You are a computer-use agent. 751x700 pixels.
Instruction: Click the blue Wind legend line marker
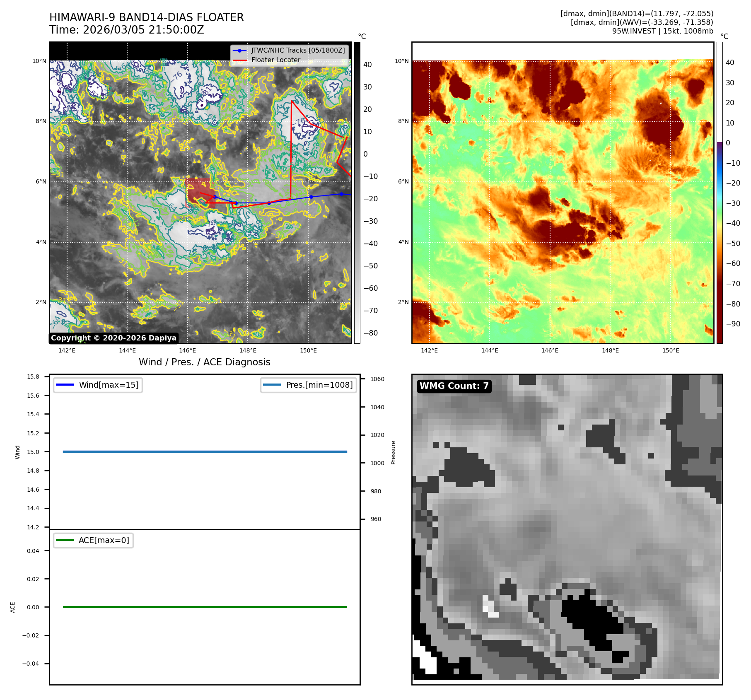point(65,385)
